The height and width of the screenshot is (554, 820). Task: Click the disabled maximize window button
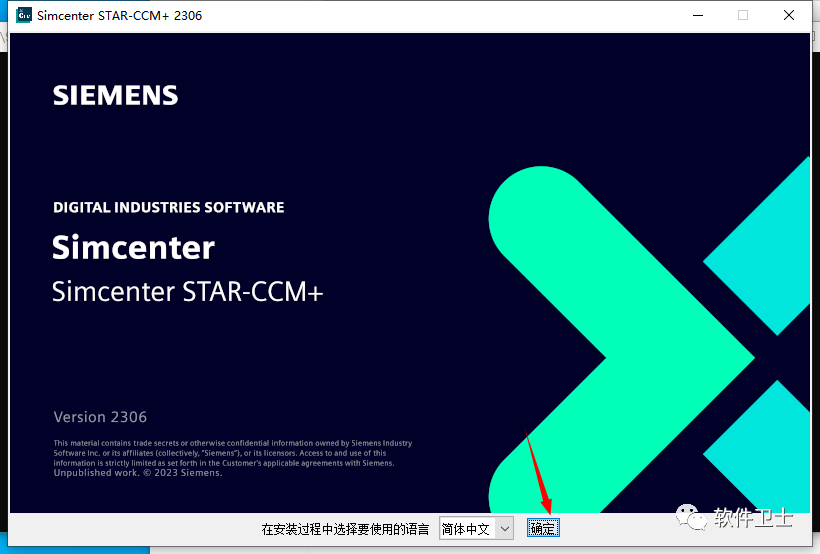(743, 15)
